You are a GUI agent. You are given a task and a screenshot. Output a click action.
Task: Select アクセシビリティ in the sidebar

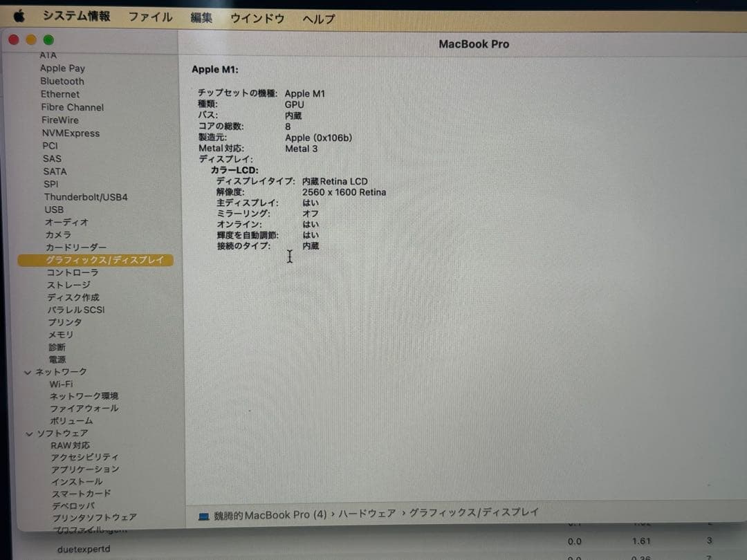(x=85, y=457)
